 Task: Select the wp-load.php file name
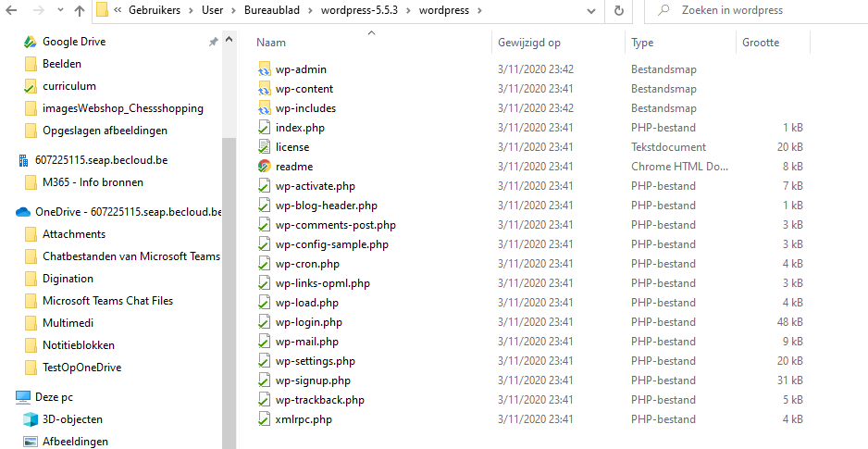tap(306, 303)
